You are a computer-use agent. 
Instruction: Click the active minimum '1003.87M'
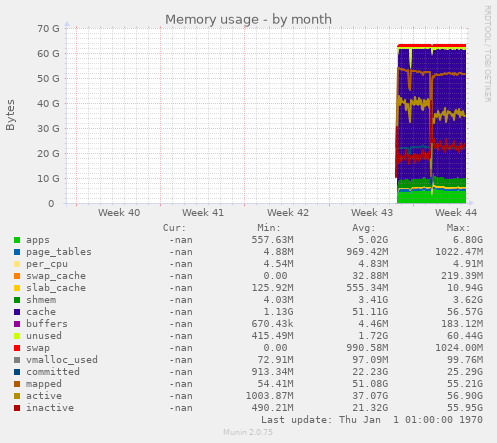tap(270, 396)
